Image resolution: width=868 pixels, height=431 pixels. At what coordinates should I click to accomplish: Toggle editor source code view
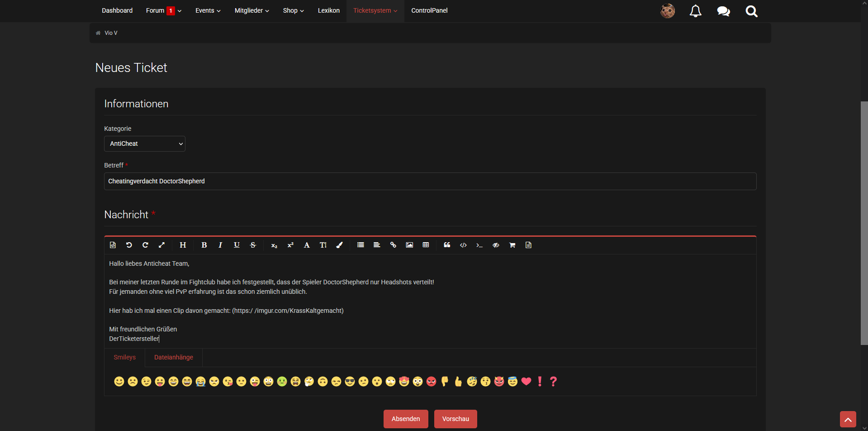[113, 245]
